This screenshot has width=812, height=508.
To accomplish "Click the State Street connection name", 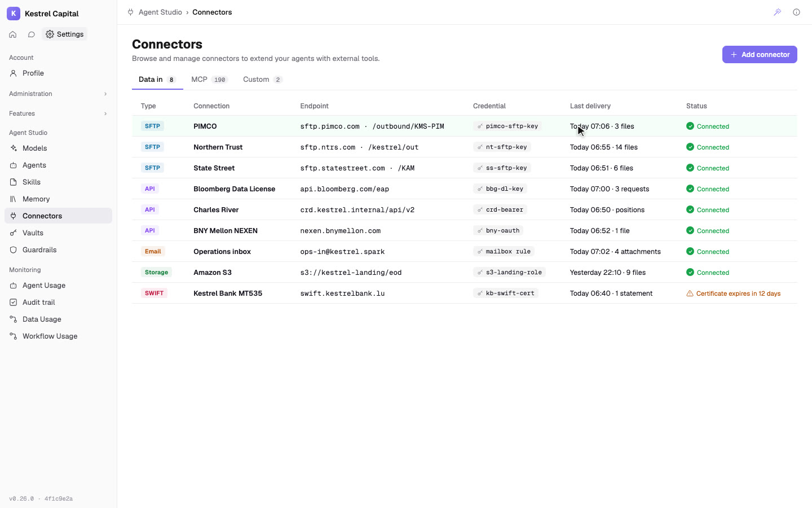I will coord(214,168).
